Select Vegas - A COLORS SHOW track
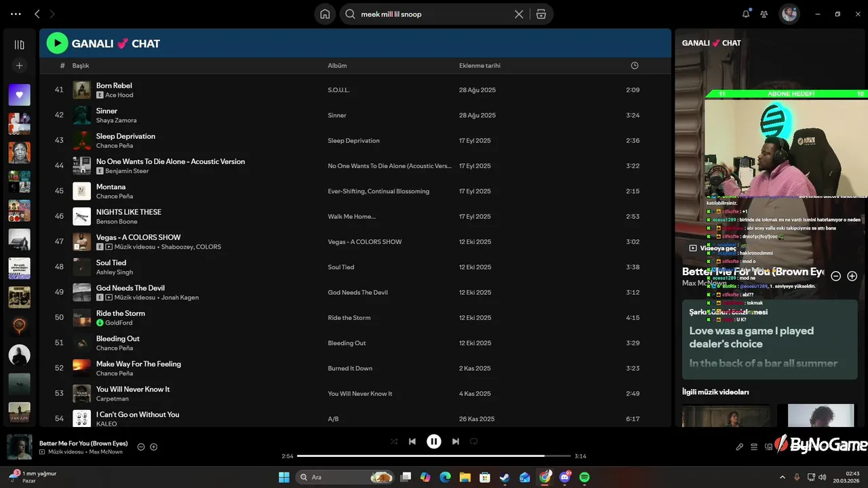The image size is (868, 488). pos(138,237)
